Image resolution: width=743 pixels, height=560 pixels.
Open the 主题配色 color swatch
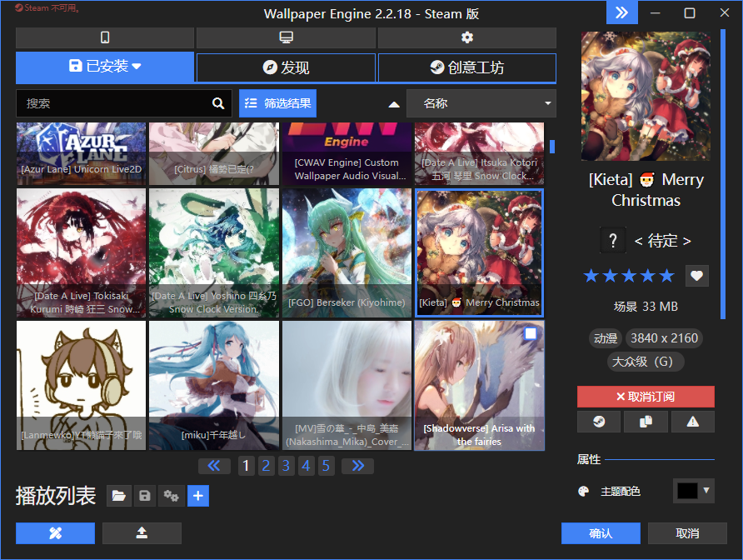coord(687,491)
